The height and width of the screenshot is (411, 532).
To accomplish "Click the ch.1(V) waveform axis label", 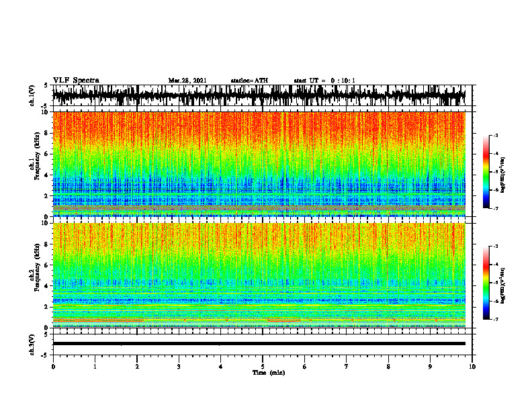I will click(32, 95).
